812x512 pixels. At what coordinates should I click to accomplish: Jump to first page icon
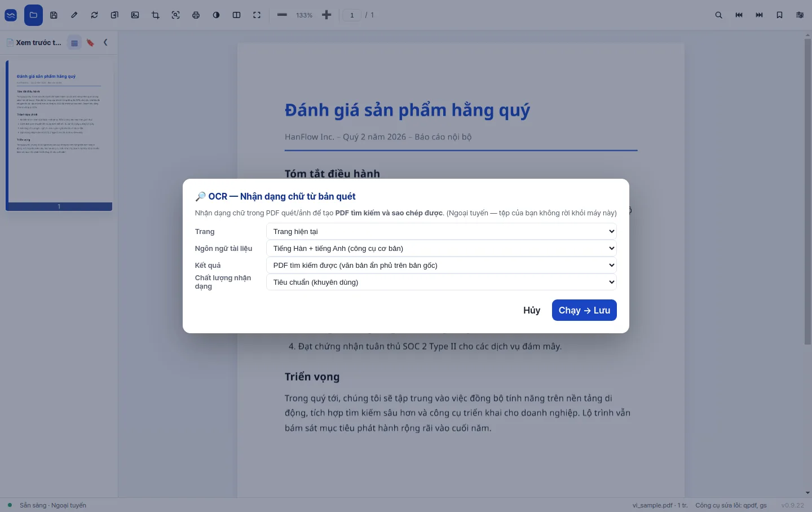point(739,15)
